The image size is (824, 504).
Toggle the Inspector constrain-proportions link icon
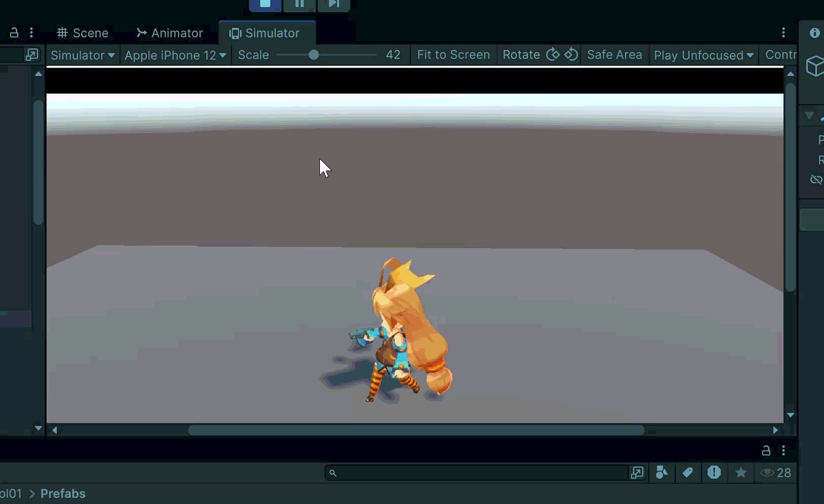[x=816, y=180]
